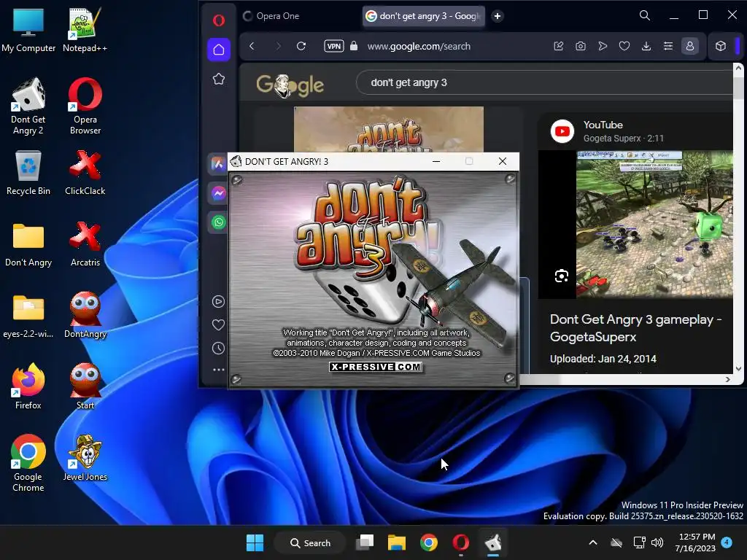Search tabs with magnifier icon
The height and width of the screenshot is (560, 747).
(x=645, y=15)
